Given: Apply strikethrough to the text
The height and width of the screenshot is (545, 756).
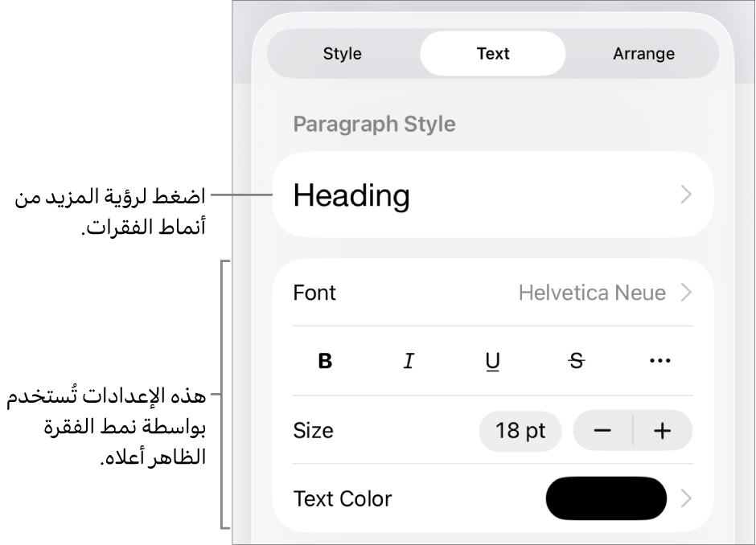Looking at the screenshot, I should pyautogui.click(x=577, y=362).
